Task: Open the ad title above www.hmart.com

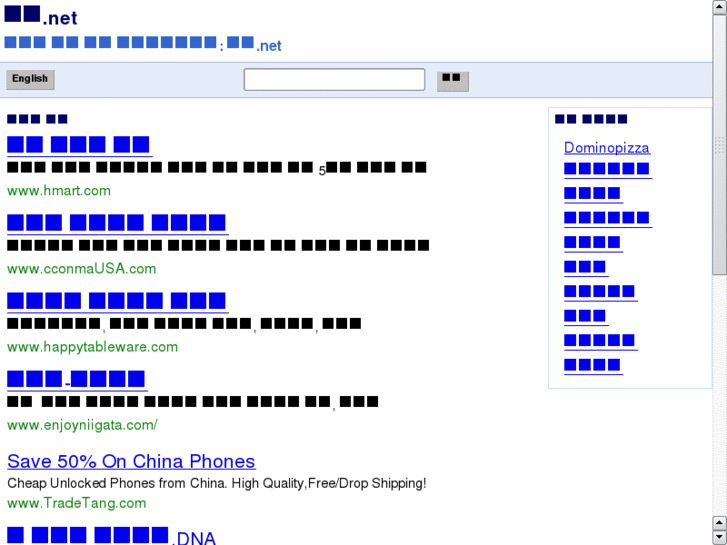Action: [79, 145]
